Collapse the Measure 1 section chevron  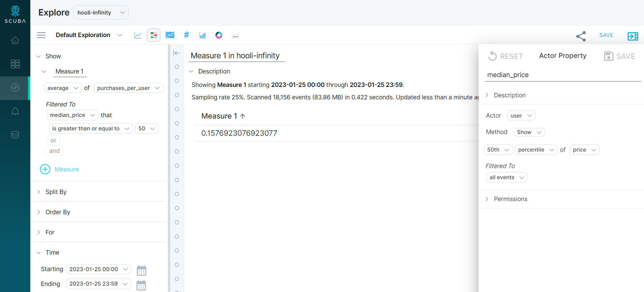(44, 71)
